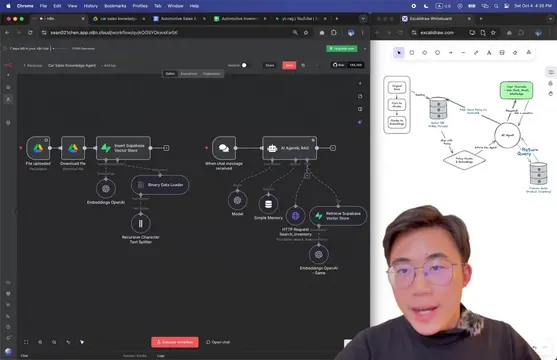The image size is (557, 360).
Task: Select the Excalidraw rectangle tool
Action: click(412, 53)
